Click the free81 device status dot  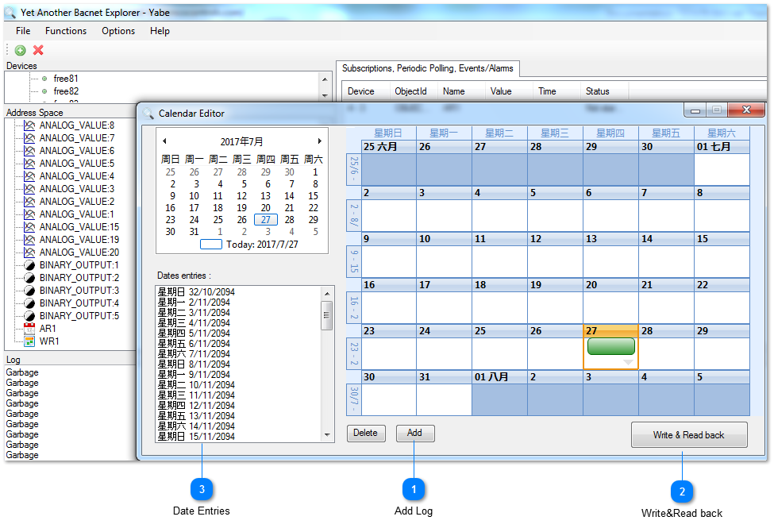coord(44,79)
